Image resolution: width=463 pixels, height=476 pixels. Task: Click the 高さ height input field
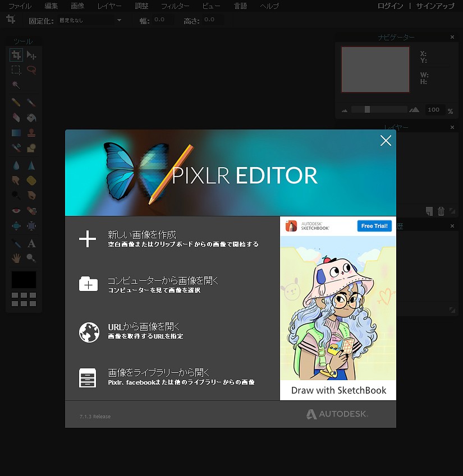tap(213, 20)
